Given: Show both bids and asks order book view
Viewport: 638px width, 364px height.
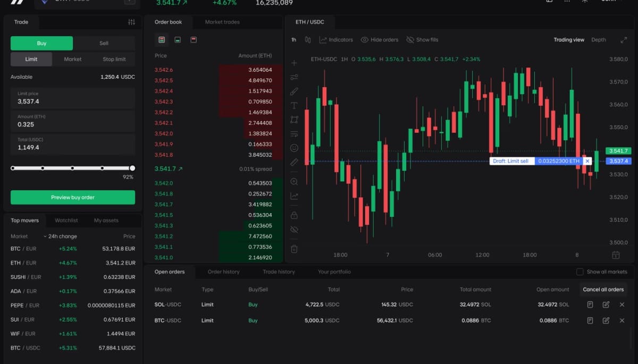Looking at the screenshot, I should [162, 39].
